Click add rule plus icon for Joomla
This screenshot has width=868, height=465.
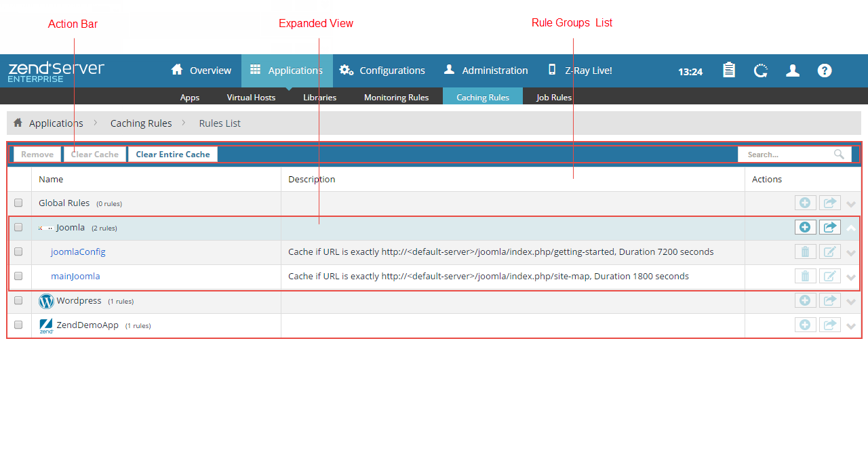(x=805, y=227)
